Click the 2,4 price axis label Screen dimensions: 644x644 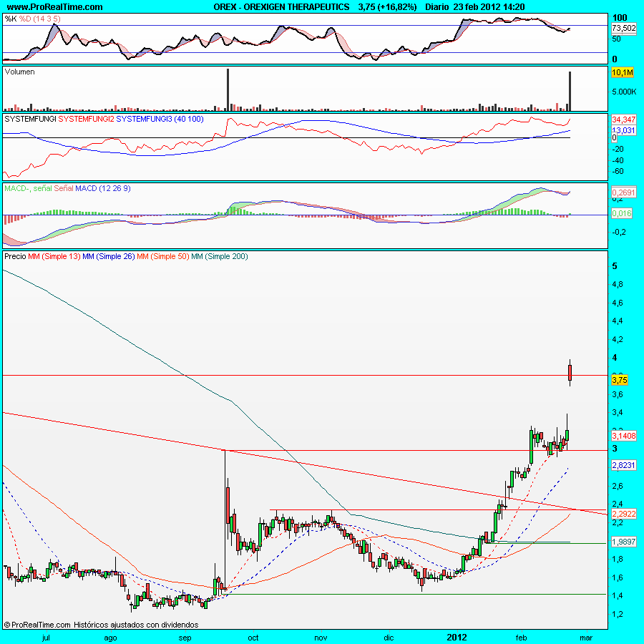(x=618, y=504)
